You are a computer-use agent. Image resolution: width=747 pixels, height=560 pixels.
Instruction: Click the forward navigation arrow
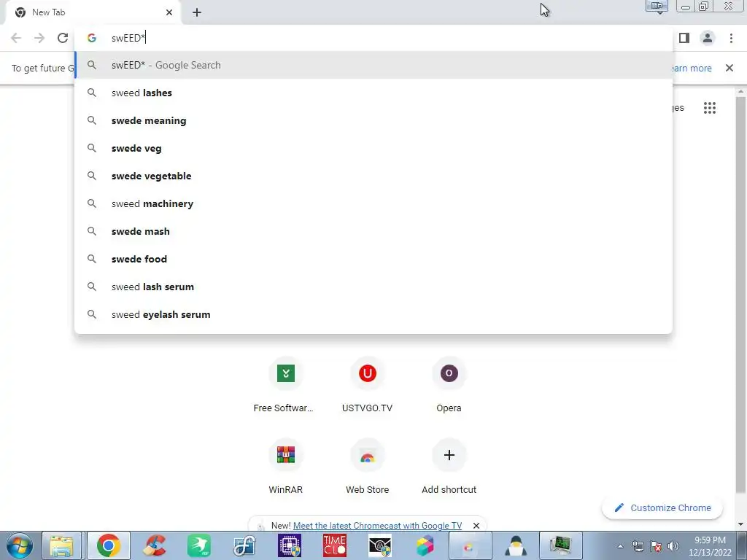pos(39,38)
